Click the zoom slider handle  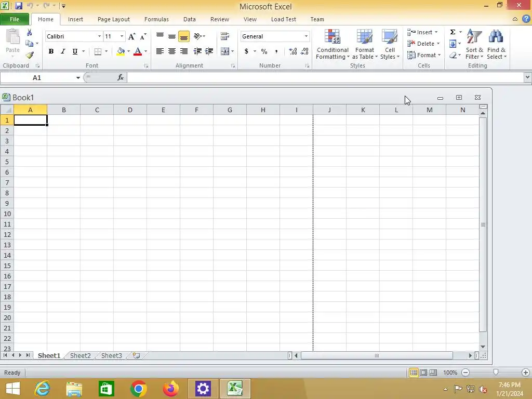tap(496, 373)
